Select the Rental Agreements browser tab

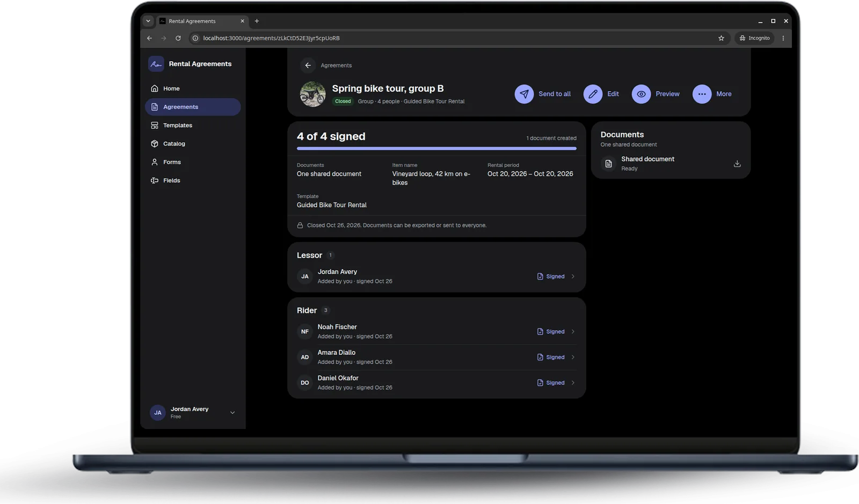click(202, 21)
